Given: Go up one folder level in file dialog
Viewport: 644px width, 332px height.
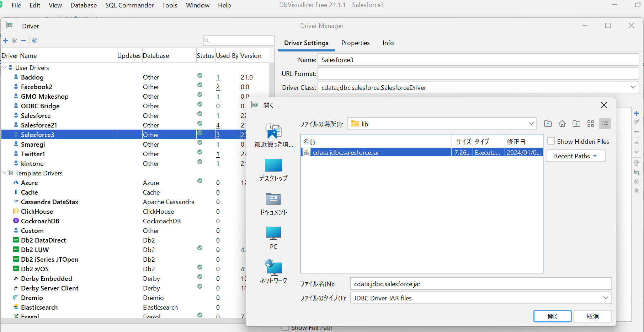Looking at the screenshot, I should coord(548,124).
